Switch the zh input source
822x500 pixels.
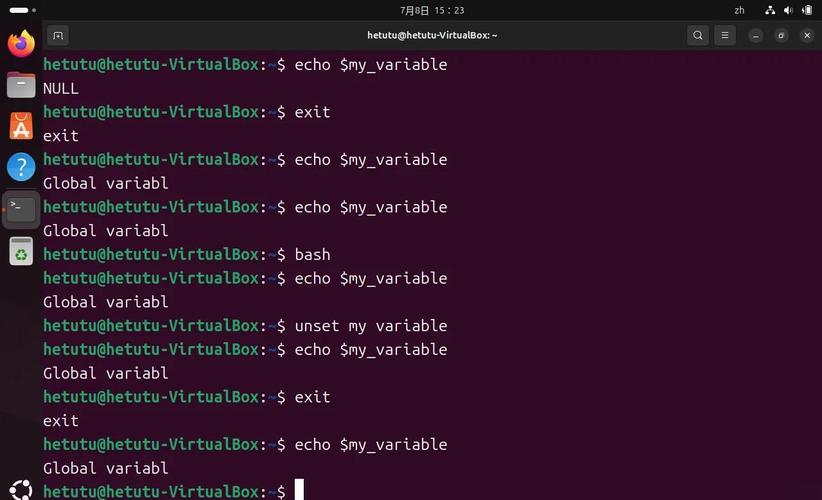tap(739, 10)
